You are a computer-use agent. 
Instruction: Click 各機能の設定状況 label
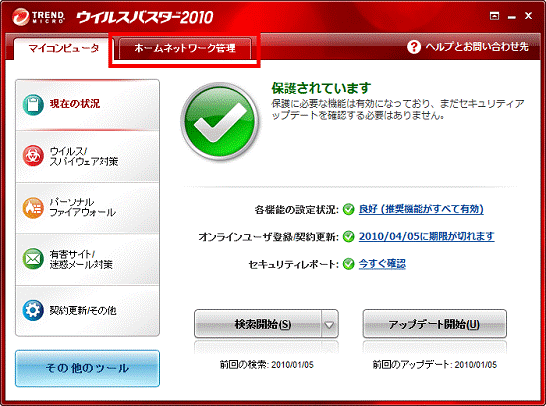tap(296, 210)
